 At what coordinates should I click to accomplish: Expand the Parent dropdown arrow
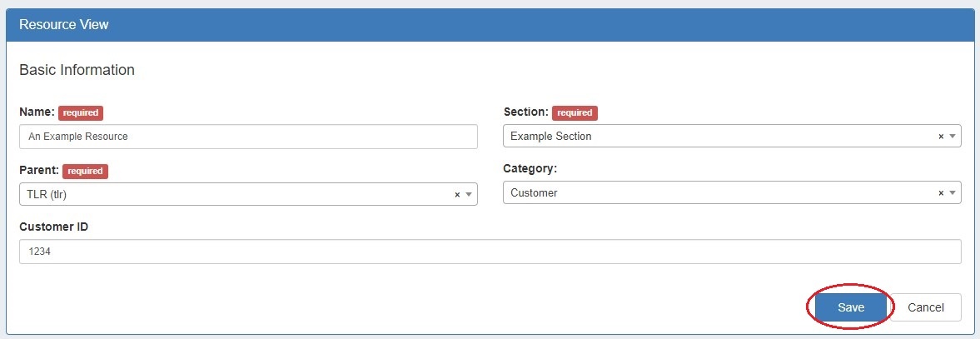coord(469,194)
